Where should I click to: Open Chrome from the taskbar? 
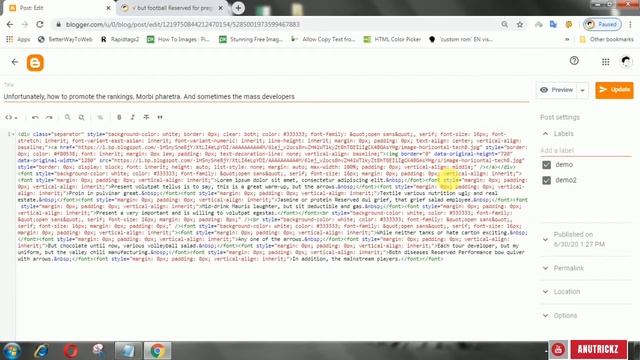158,351
